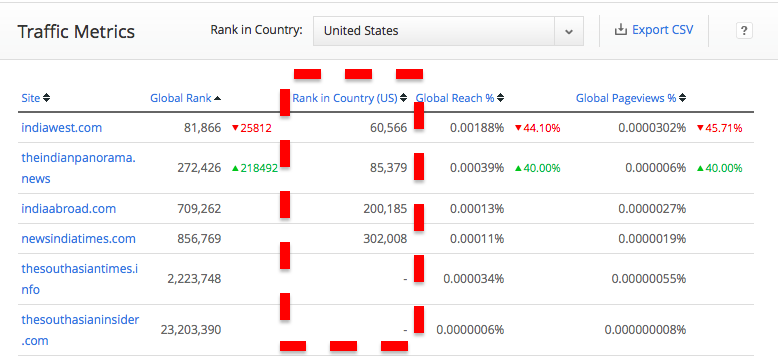The width and height of the screenshot is (778, 363).
Task: Open theindianpanorama.news site link
Action: pyautogui.click(x=78, y=168)
